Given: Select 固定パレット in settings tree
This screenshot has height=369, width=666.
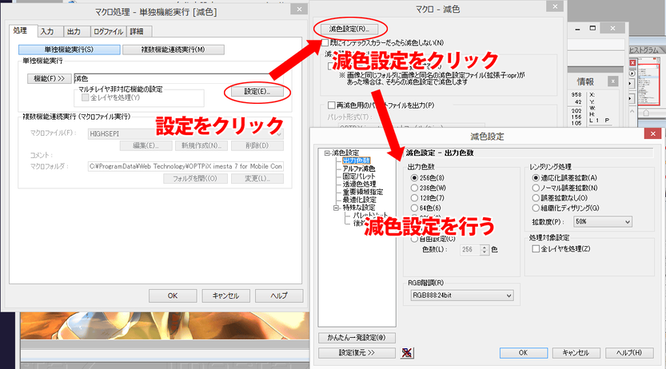Looking at the screenshot, I should tap(359, 176).
